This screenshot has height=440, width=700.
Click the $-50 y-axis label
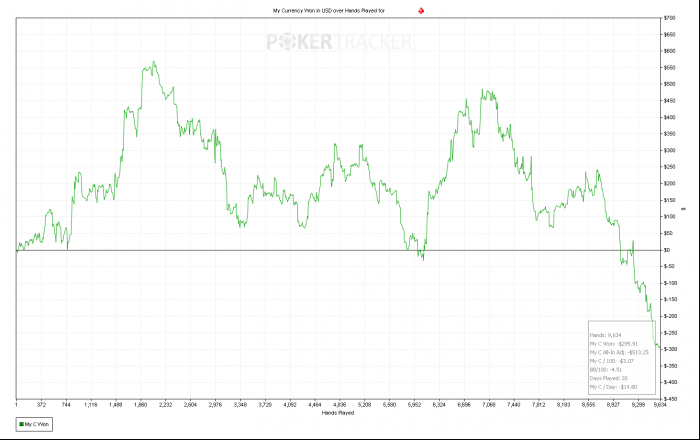click(669, 267)
